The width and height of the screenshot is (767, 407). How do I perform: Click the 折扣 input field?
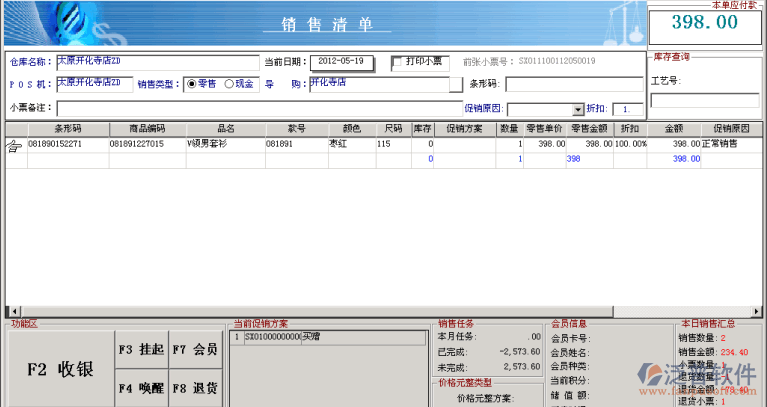coord(628,110)
